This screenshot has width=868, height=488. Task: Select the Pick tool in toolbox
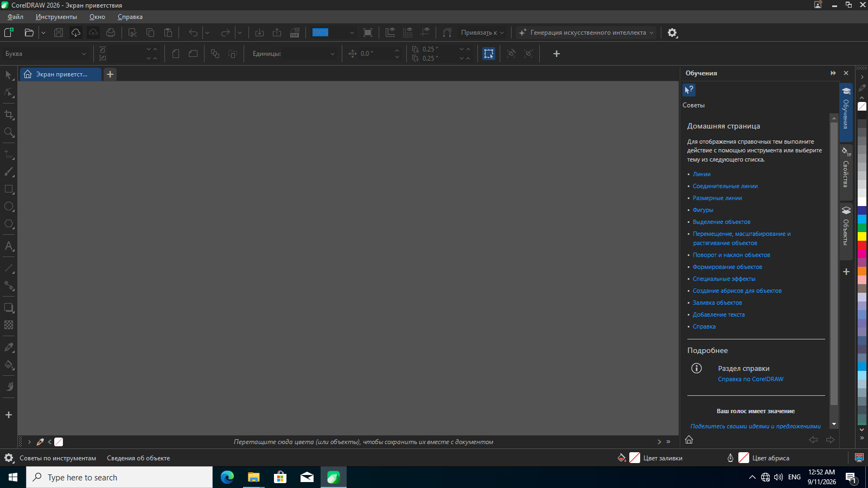(x=9, y=75)
